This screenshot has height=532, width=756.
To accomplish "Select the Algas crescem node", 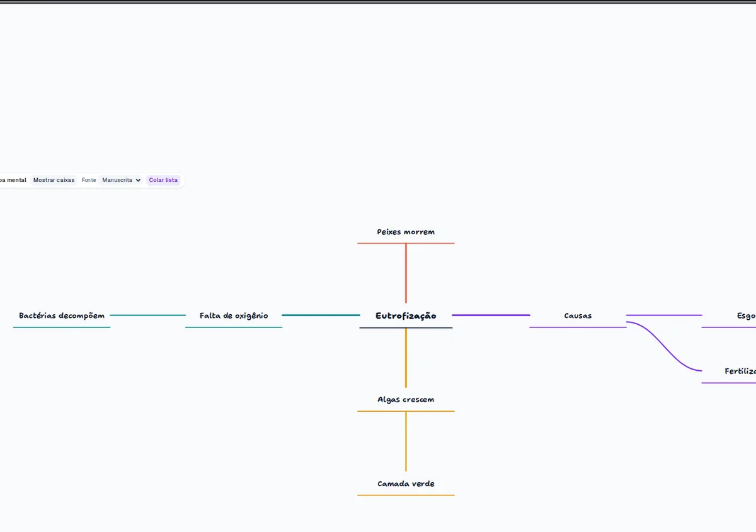I will [x=406, y=400].
